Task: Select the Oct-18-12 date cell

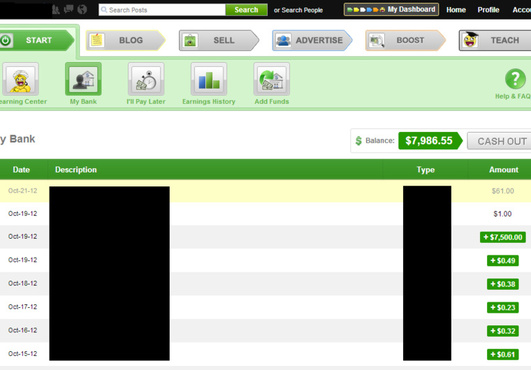Action: [x=22, y=283]
